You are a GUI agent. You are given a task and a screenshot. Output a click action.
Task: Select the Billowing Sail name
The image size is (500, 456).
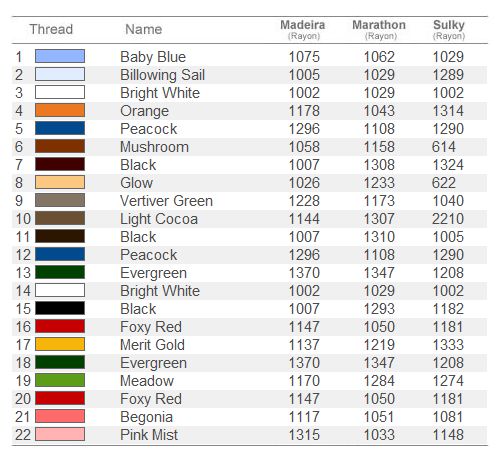(x=162, y=75)
